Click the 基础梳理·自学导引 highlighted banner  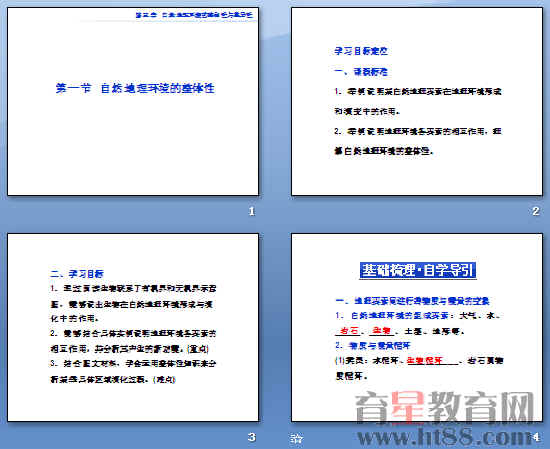pyautogui.click(x=417, y=270)
